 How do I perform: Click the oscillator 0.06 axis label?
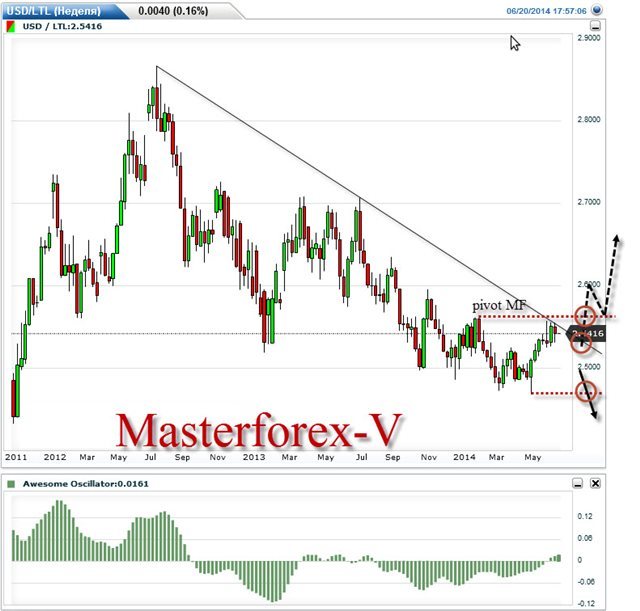coord(584,538)
